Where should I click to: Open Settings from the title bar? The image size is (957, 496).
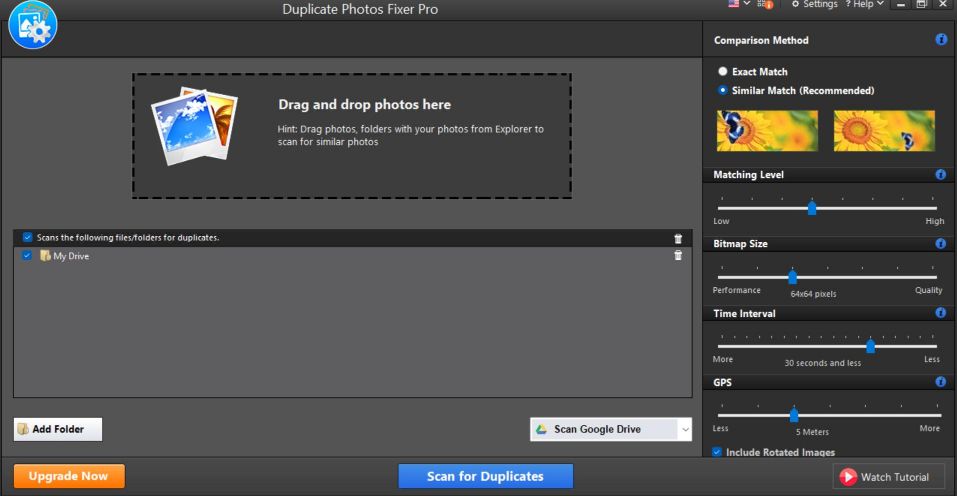point(814,4)
